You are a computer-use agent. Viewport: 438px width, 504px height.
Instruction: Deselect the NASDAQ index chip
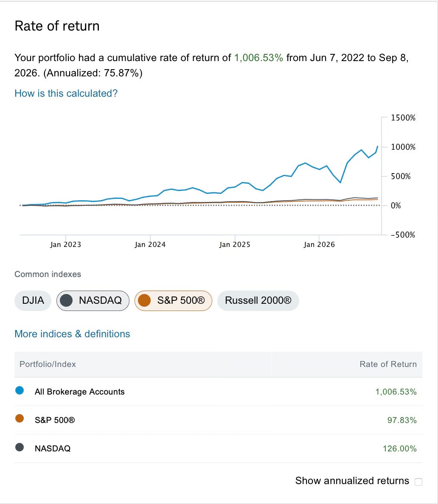pos(93,300)
